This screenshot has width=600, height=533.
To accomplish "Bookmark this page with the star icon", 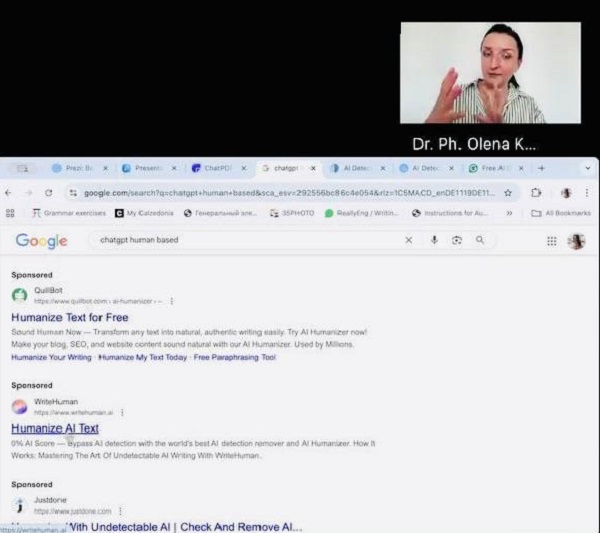I will coord(508,193).
